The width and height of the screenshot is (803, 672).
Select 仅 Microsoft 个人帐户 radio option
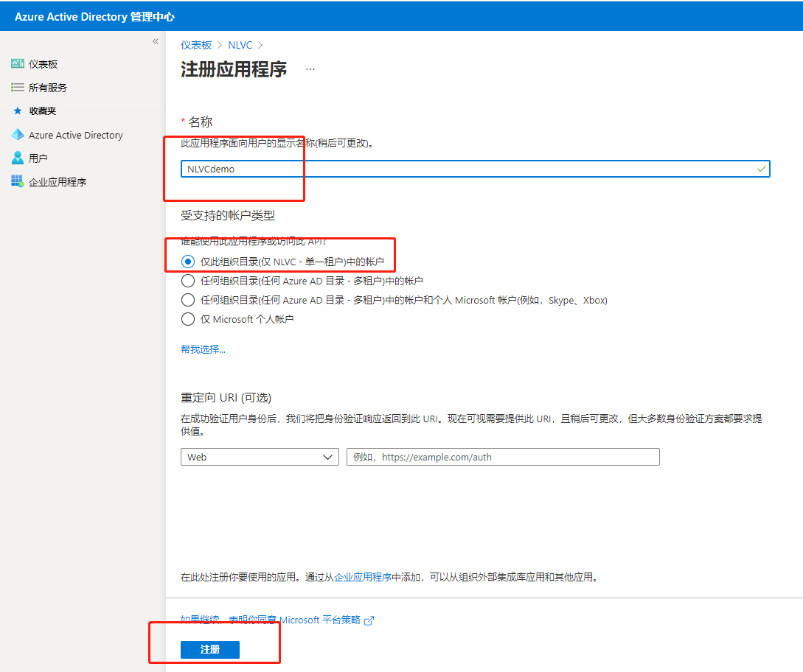[x=188, y=319]
